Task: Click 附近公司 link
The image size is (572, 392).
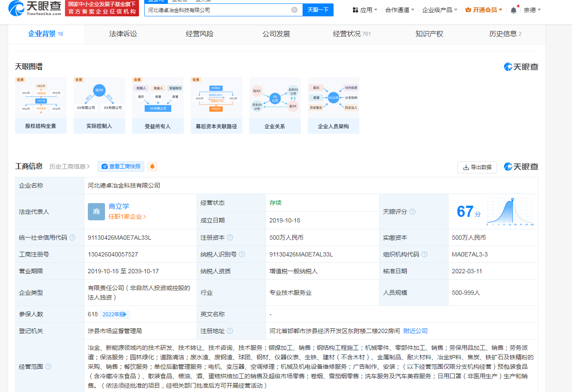Action: click(x=415, y=331)
